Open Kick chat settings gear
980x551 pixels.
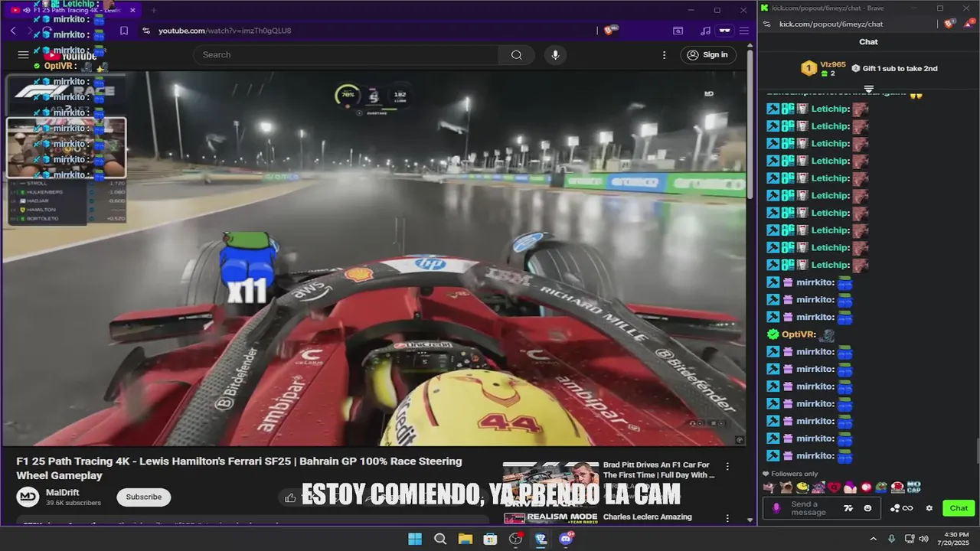coord(929,508)
